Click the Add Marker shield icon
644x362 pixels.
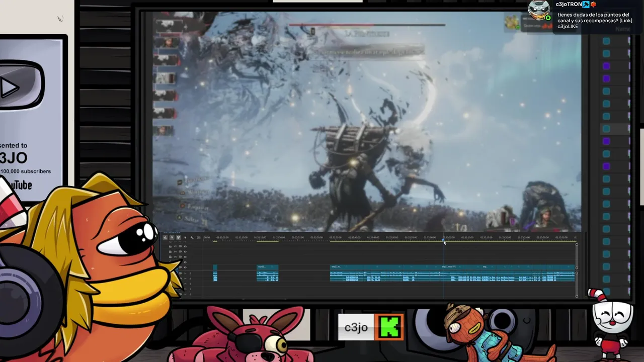[185, 237]
